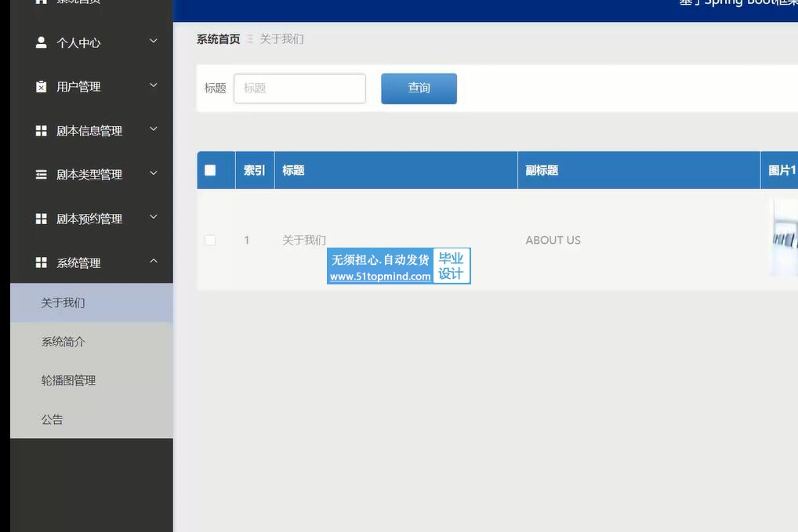Expand the 剧本类型管理 chevron
This screenshot has width=798, height=532.
tap(153, 173)
